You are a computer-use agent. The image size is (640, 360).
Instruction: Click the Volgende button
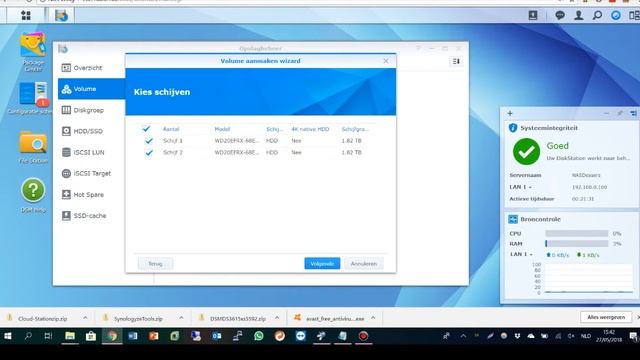pyautogui.click(x=322, y=264)
